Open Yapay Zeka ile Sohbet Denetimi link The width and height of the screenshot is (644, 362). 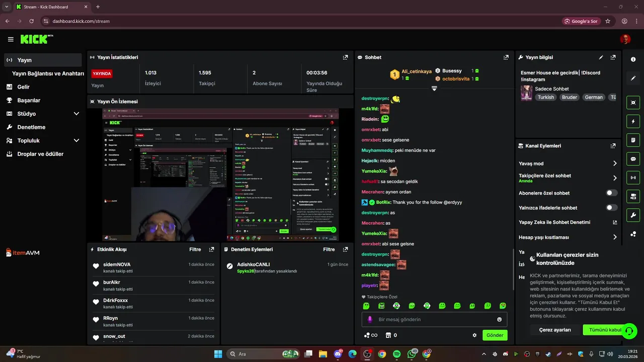[568, 222]
